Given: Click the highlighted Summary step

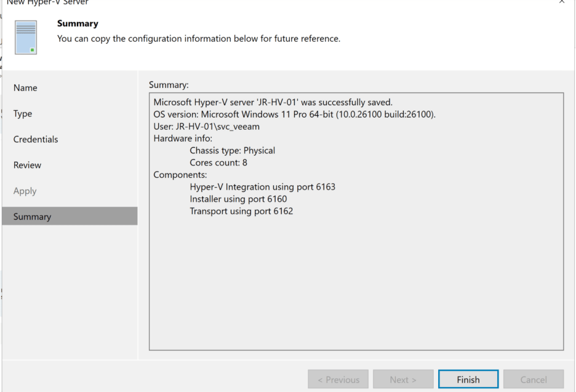Looking at the screenshot, I should point(32,217).
